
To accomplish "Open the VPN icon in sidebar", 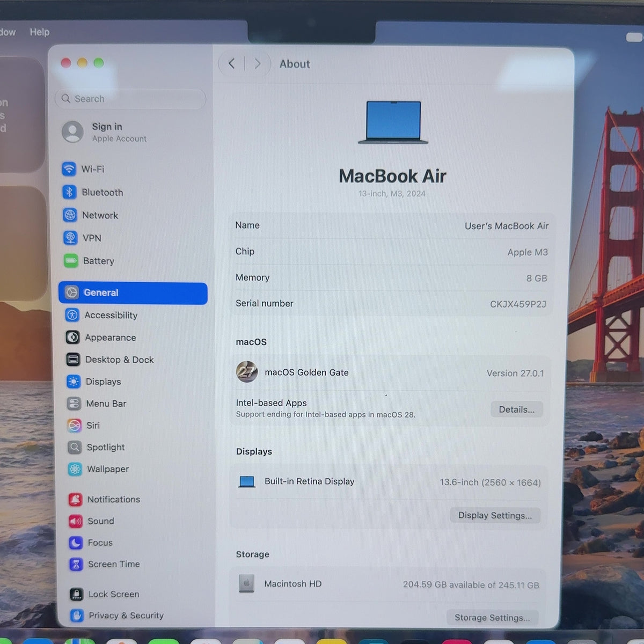I will point(71,238).
